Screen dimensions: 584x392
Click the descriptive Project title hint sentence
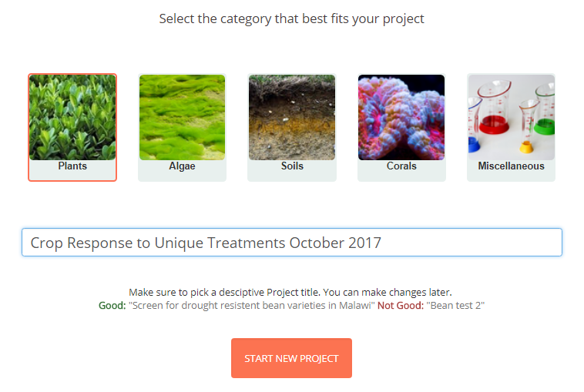pos(290,292)
